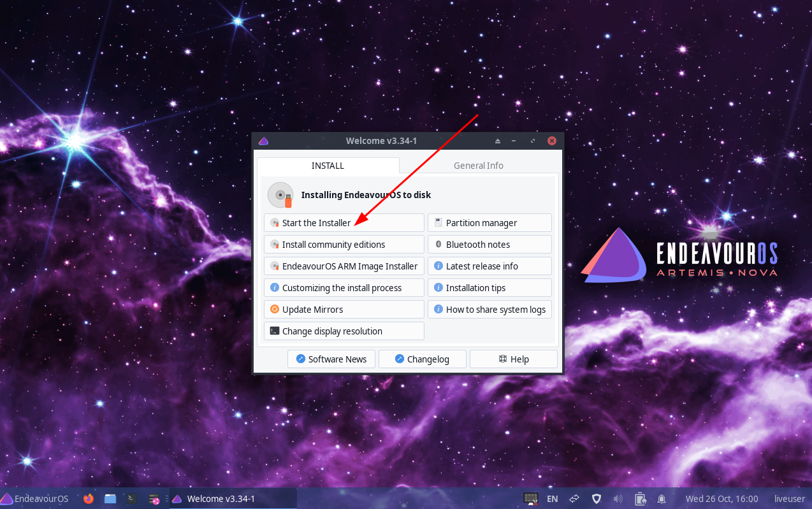Open the notifications bell icon

(x=662, y=499)
